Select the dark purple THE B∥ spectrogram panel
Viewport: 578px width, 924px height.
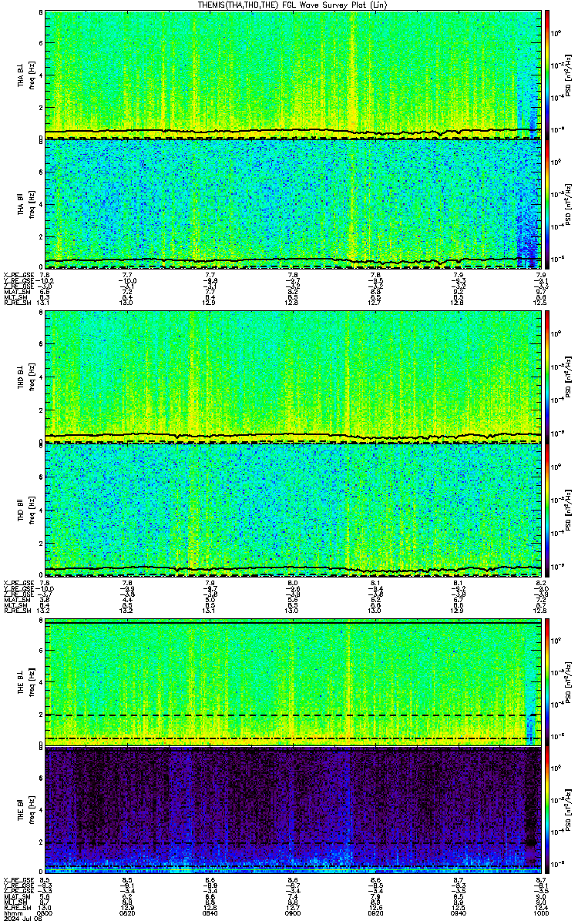(293, 810)
